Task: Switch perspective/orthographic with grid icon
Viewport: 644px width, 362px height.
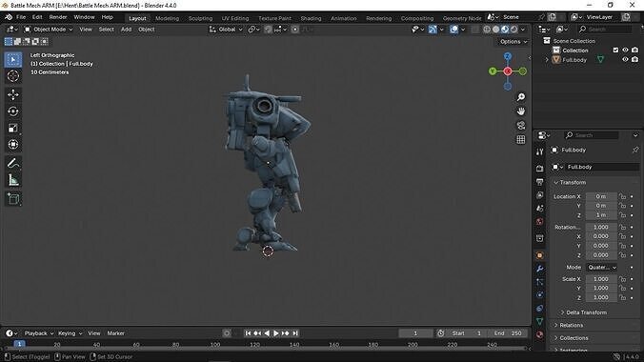Action: (521, 140)
